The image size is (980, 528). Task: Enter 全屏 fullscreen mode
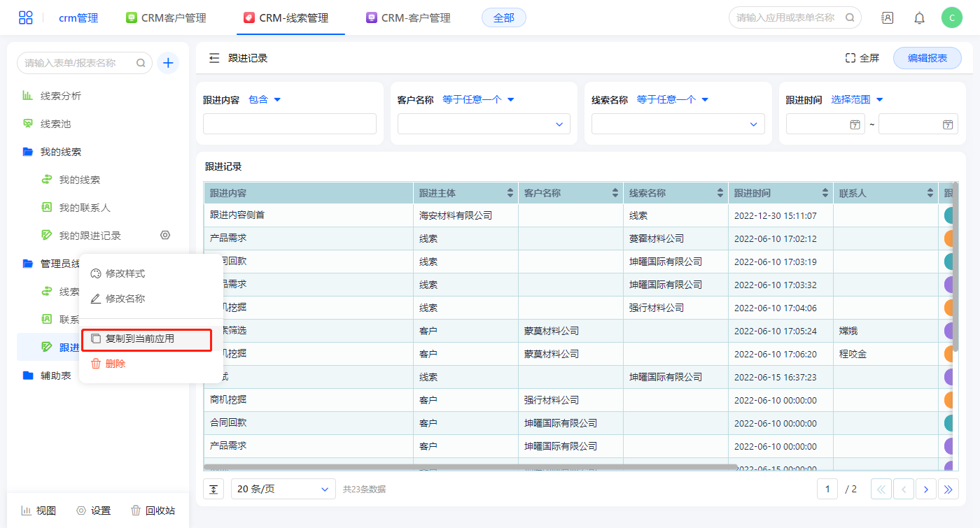(x=862, y=59)
